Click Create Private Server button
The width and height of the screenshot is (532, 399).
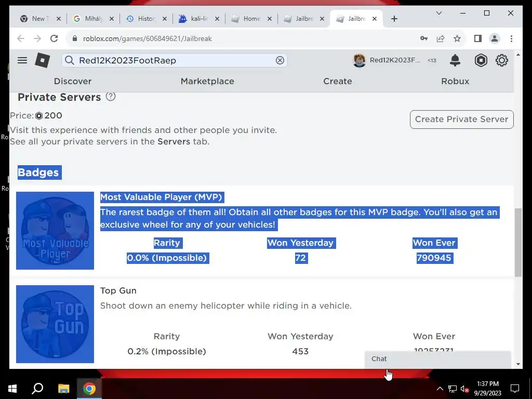[461, 119]
